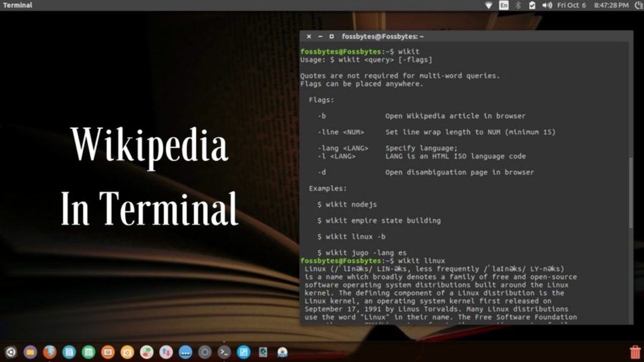The width and height of the screenshot is (644, 362).
Task: Click the '$ wikit jugo -lang es' example
Action: pyautogui.click(x=362, y=253)
